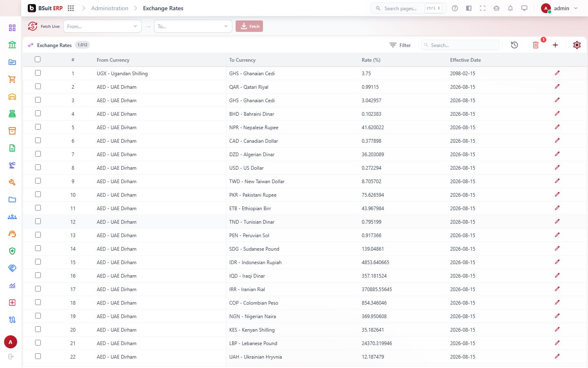Click the exchange rates table Search field

pyautogui.click(x=460, y=45)
